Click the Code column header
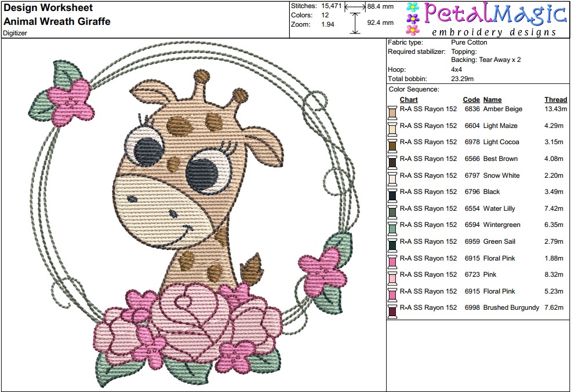The width and height of the screenshot is (571, 392). coord(471,100)
